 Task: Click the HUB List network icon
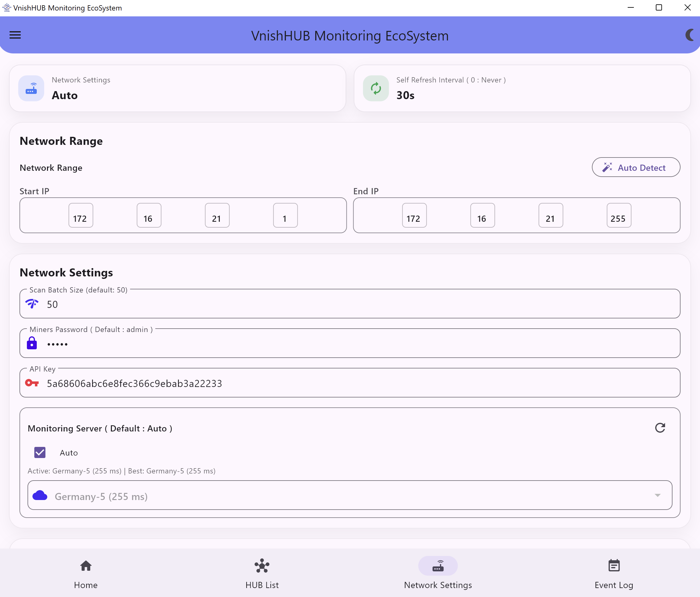point(262,565)
